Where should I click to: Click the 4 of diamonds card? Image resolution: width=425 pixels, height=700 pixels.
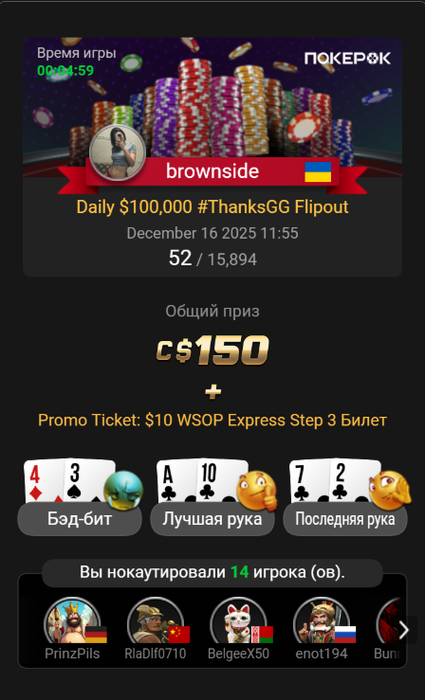[x=44, y=481]
